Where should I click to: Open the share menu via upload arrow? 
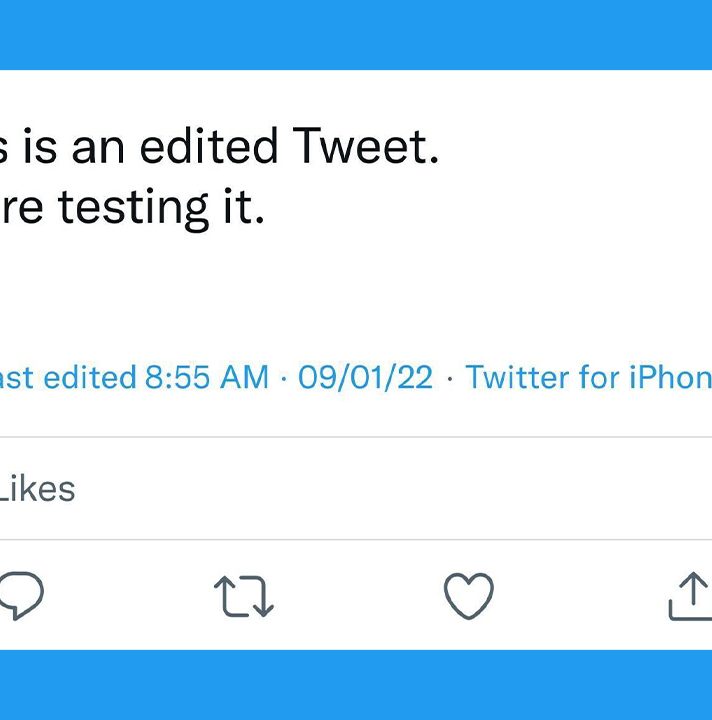[x=691, y=596]
